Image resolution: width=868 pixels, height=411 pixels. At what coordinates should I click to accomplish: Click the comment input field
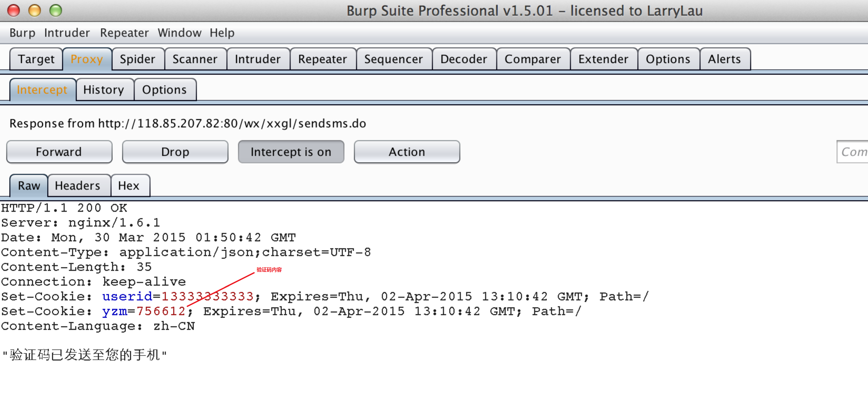click(x=852, y=152)
